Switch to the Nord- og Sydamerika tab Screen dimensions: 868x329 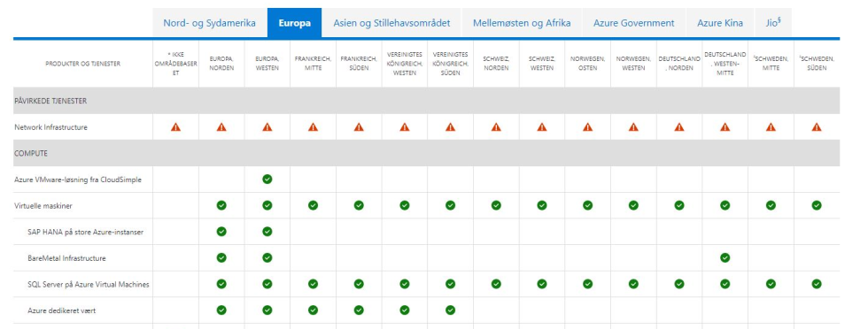209,23
